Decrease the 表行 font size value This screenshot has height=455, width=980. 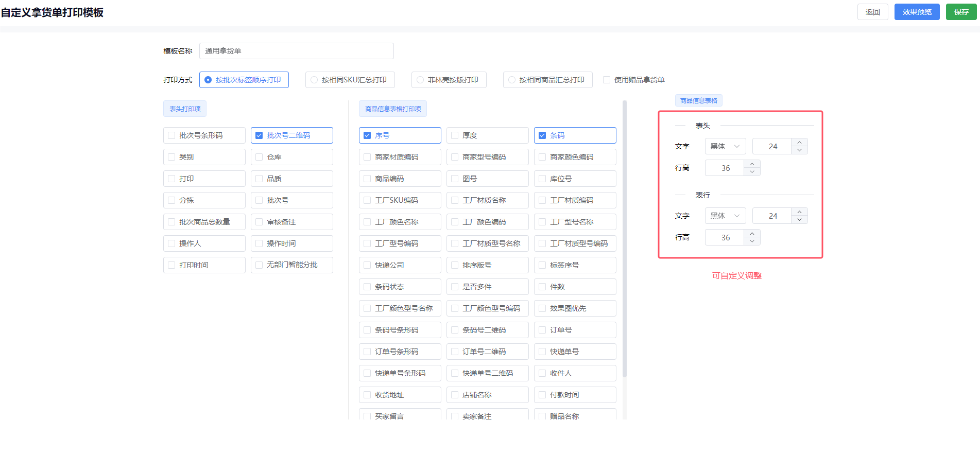(x=799, y=220)
